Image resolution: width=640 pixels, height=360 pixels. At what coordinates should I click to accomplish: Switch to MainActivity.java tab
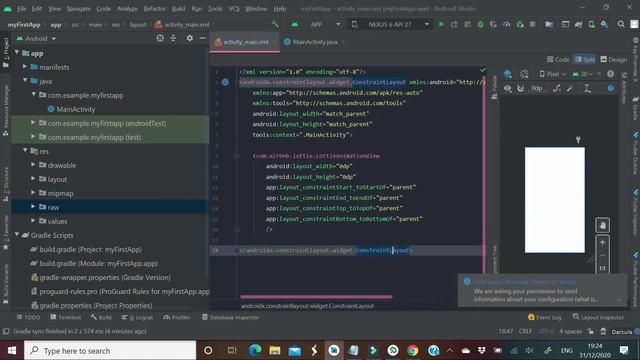point(314,42)
